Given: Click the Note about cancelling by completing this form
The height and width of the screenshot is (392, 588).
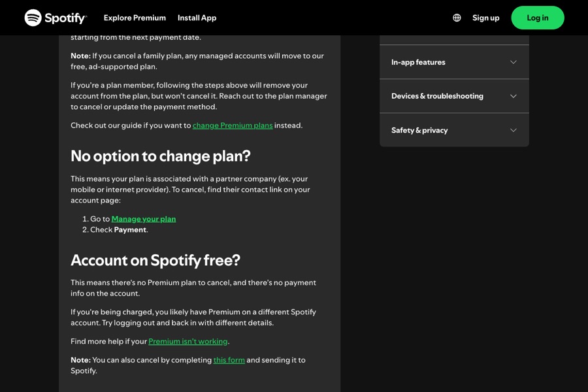Looking at the screenshot, I should [x=188, y=365].
